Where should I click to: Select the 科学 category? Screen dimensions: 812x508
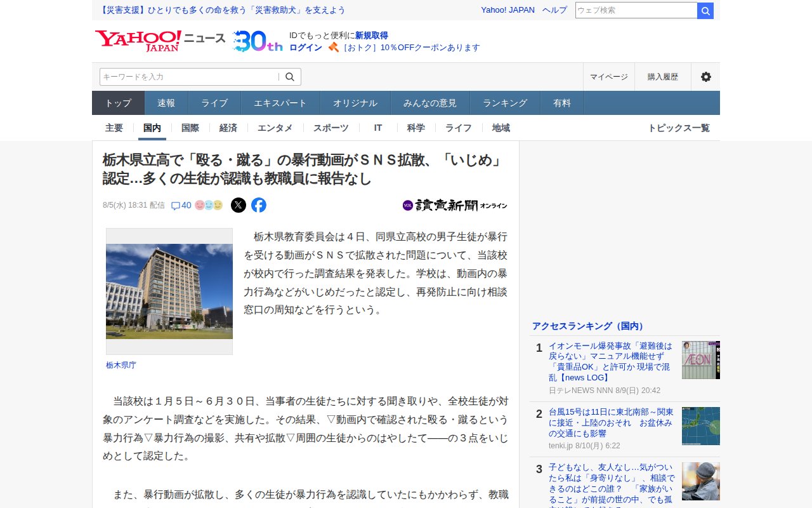(416, 128)
